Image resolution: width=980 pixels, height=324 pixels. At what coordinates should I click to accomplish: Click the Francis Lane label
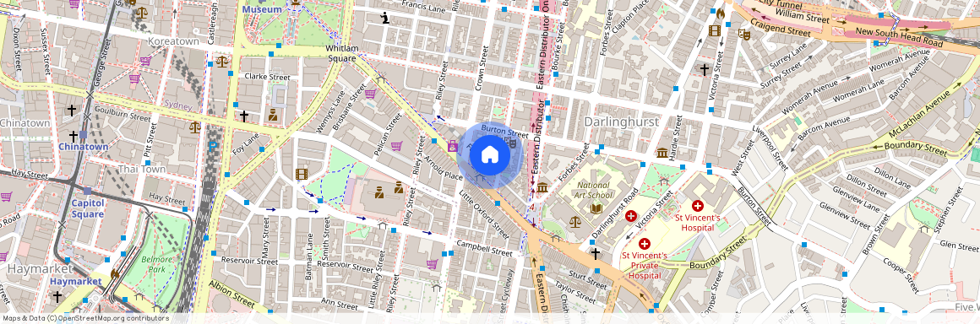pyautogui.click(x=424, y=6)
